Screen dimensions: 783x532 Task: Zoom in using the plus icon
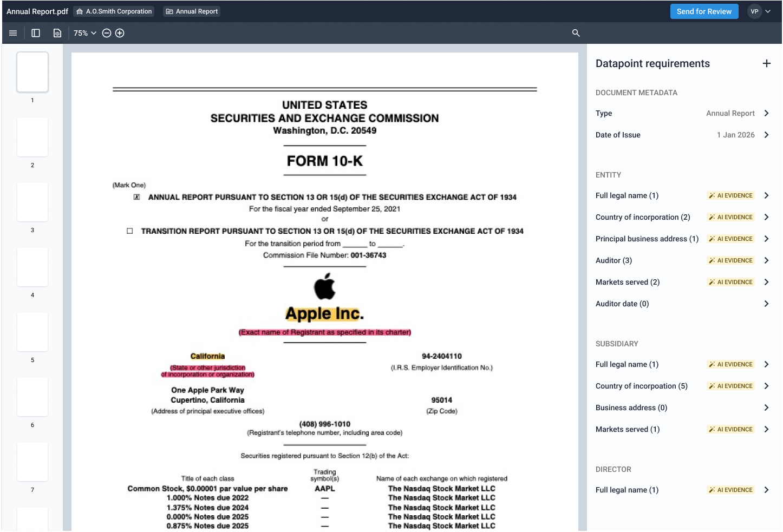[x=120, y=33]
